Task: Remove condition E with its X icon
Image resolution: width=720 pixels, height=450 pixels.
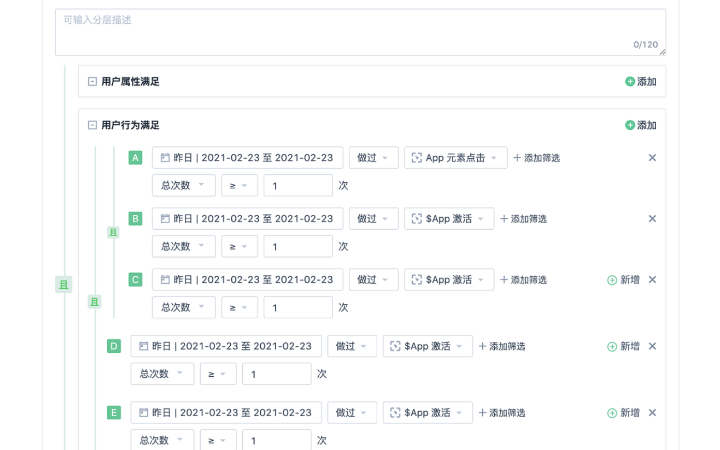Action: pos(652,413)
